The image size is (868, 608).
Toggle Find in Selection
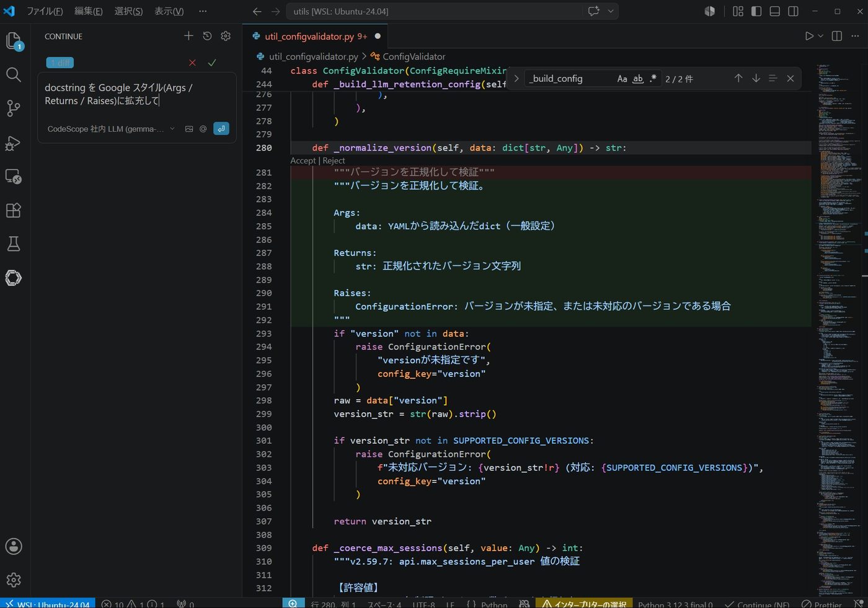pos(773,78)
